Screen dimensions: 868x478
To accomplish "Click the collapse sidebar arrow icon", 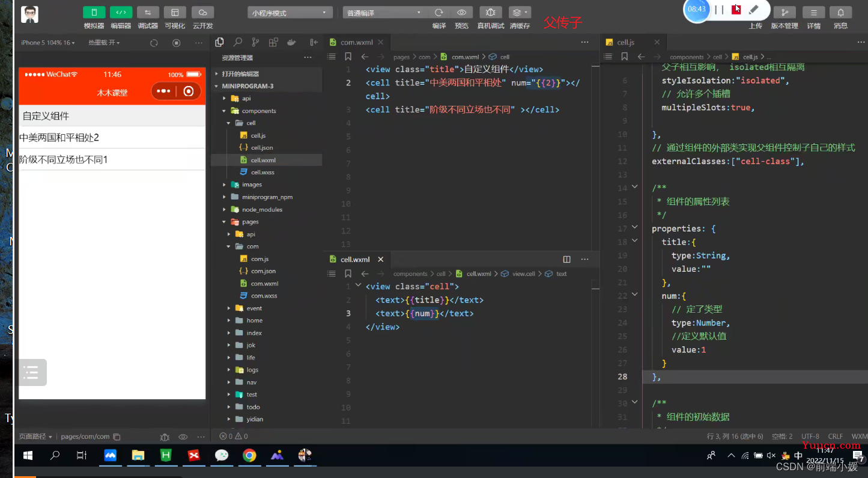I will [x=314, y=42].
